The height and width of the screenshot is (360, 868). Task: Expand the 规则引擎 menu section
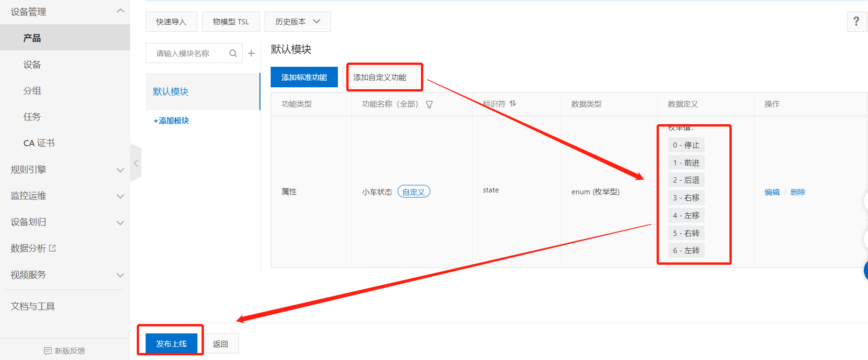click(120, 170)
